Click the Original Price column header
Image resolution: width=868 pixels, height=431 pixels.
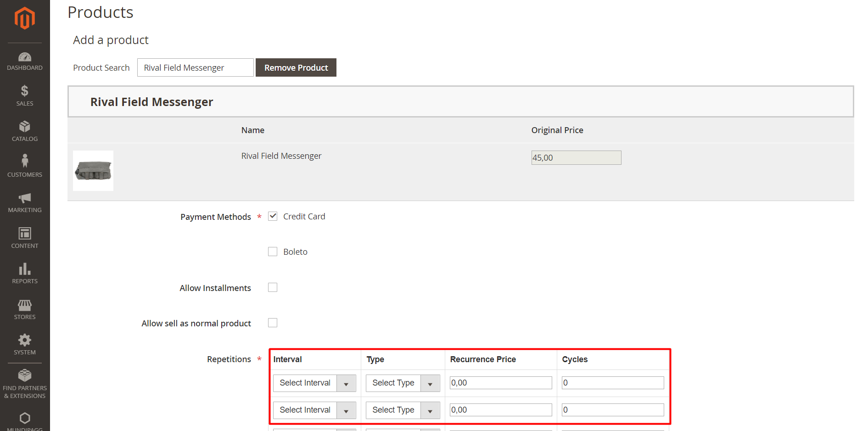coord(557,130)
